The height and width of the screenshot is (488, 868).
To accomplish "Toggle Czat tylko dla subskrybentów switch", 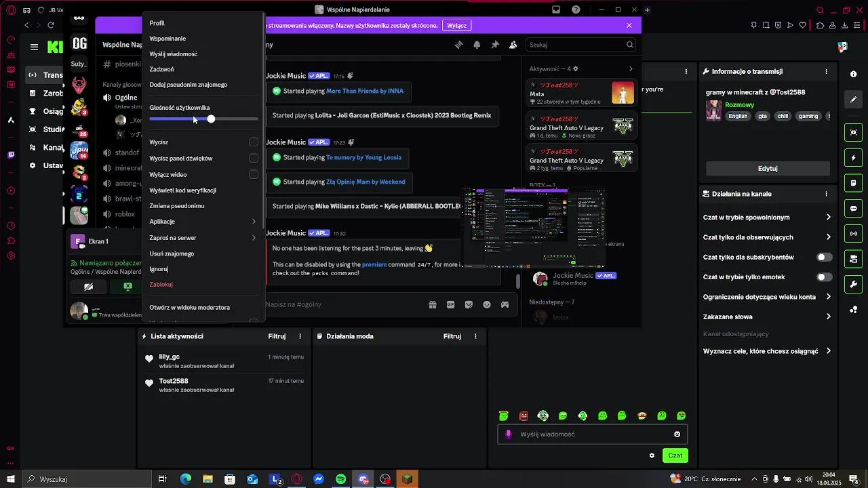I will coord(825,258).
